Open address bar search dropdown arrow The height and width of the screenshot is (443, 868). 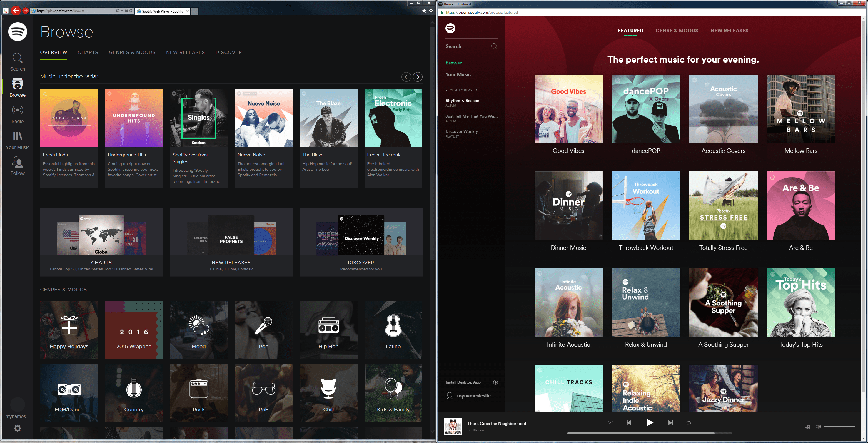[121, 11]
